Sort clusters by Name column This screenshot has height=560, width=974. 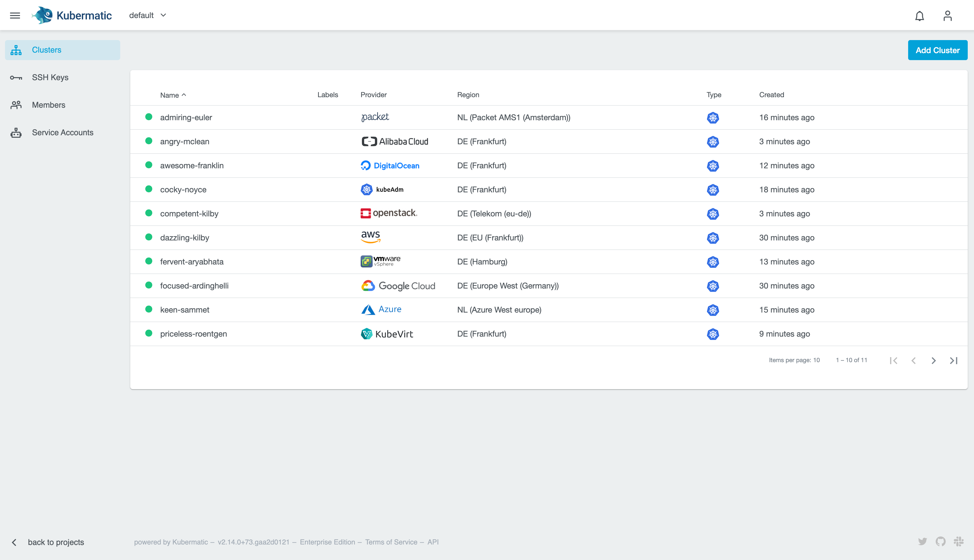(173, 95)
